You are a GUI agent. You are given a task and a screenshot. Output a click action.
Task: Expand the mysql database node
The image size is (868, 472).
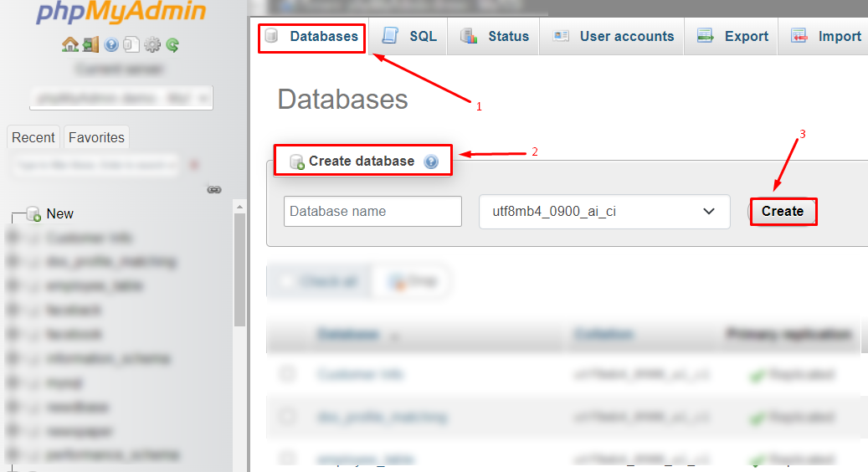(13, 383)
